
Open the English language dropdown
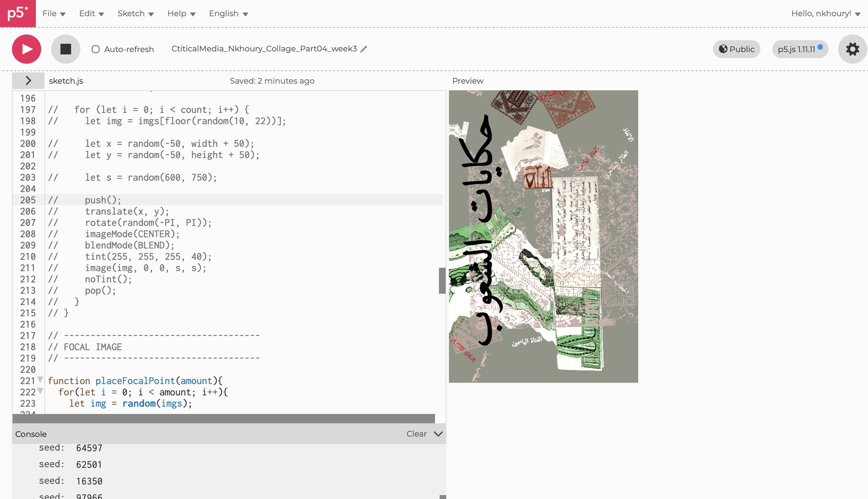click(228, 14)
